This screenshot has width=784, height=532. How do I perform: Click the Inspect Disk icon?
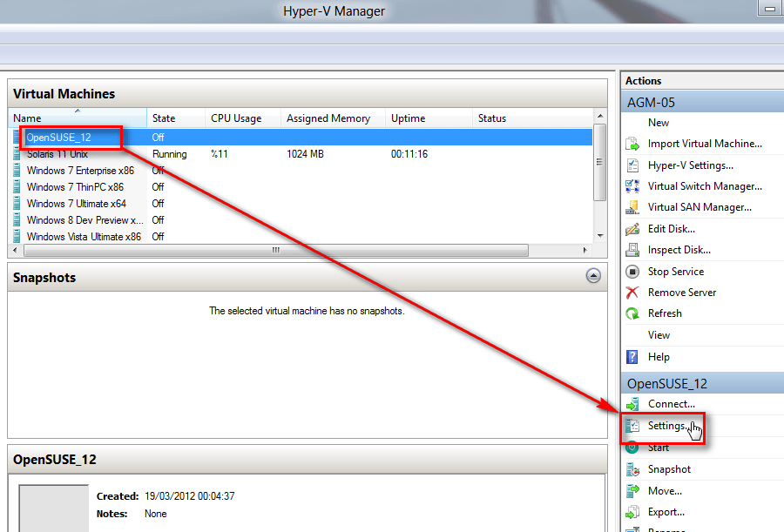point(632,250)
